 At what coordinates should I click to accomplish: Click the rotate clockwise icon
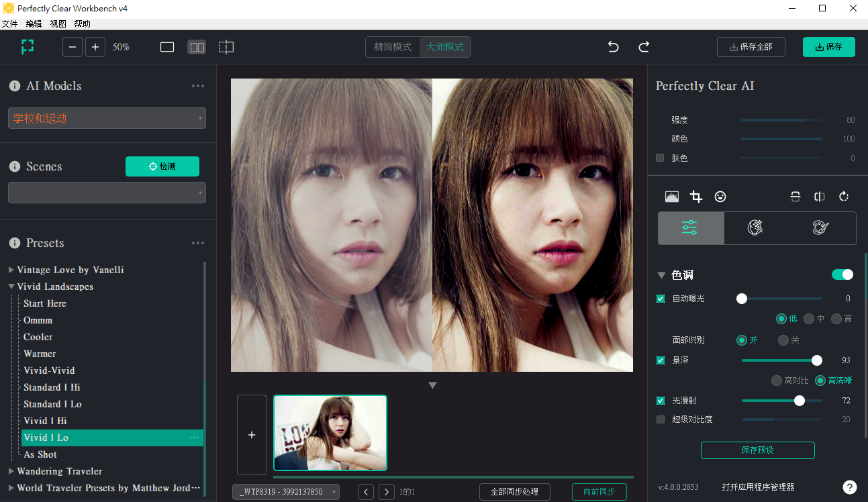[x=844, y=197]
